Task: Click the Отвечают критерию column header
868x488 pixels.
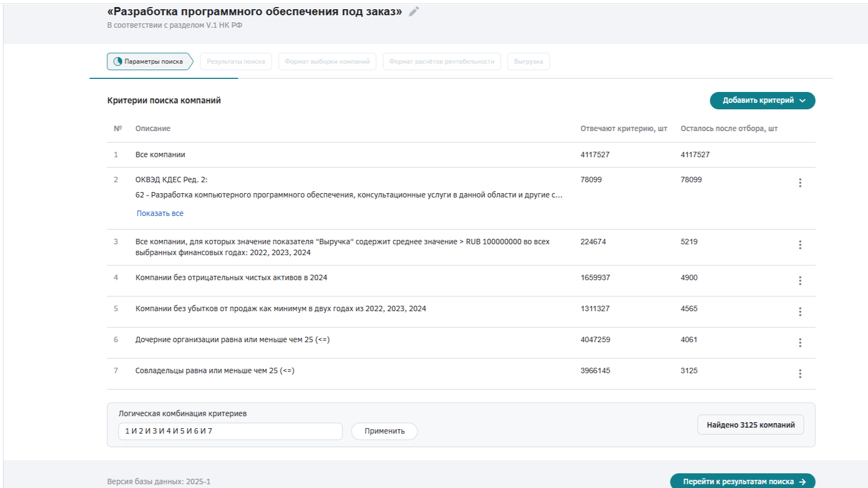Action: (x=623, y=128)
